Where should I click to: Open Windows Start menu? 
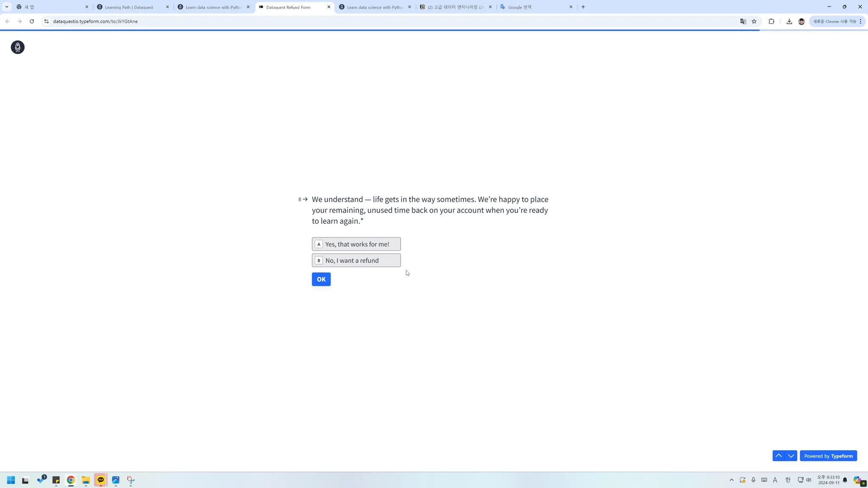point(11,480)
